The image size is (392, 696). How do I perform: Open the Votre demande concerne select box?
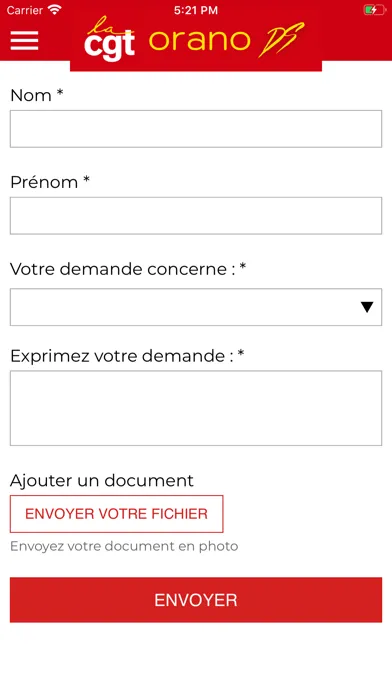pyautogui.click(x=196, y=307)
